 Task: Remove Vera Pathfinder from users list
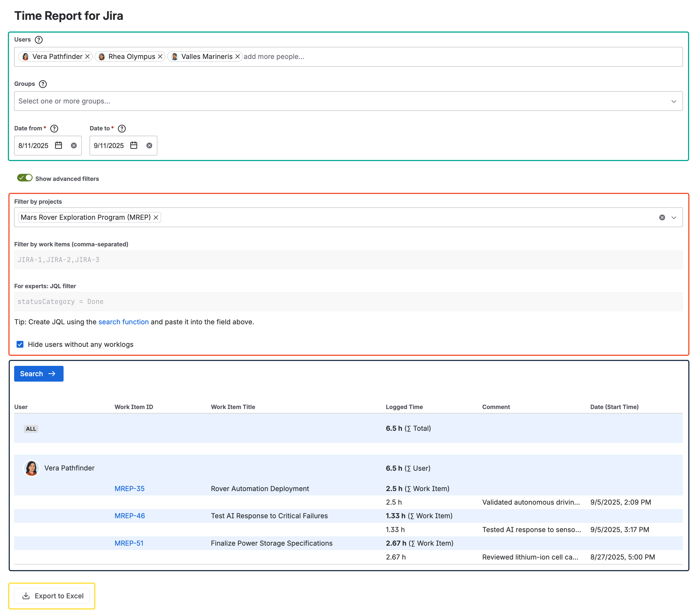pos(88,56)
